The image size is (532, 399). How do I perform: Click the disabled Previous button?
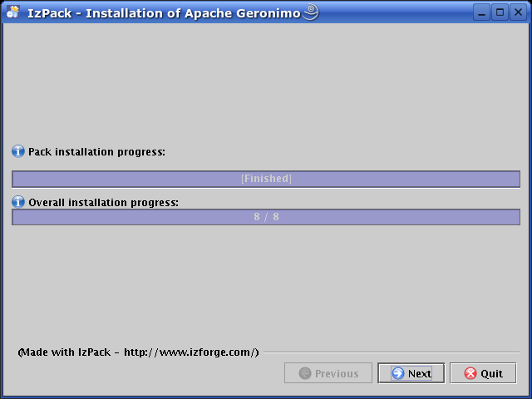point(328,373)
